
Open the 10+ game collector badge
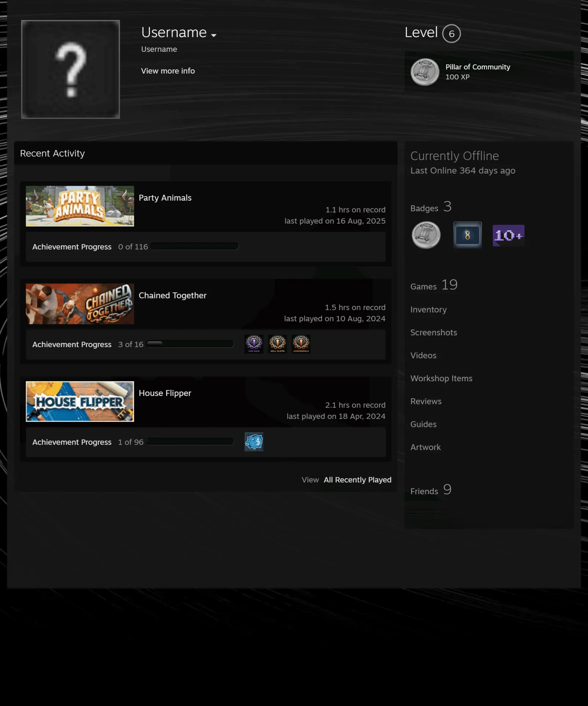tap(508, 235)
